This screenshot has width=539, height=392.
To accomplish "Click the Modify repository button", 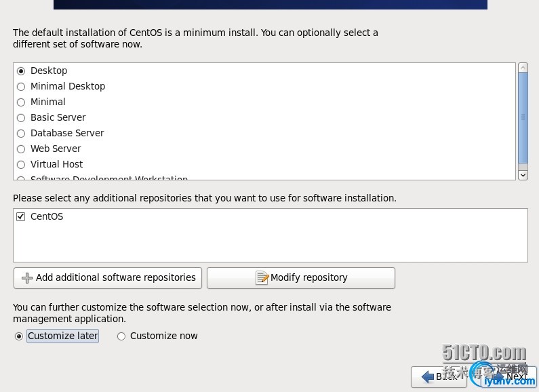I will (300, 277).
